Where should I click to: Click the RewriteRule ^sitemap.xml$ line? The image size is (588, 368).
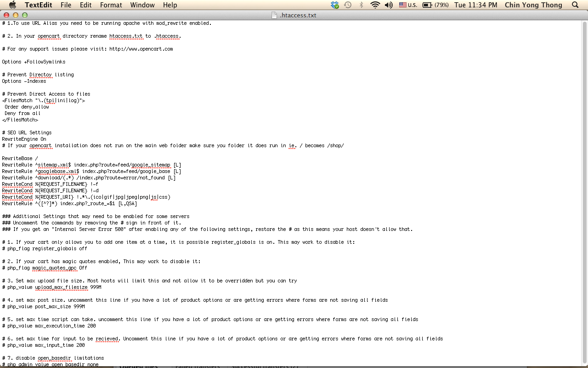click(x=91, y=165)
